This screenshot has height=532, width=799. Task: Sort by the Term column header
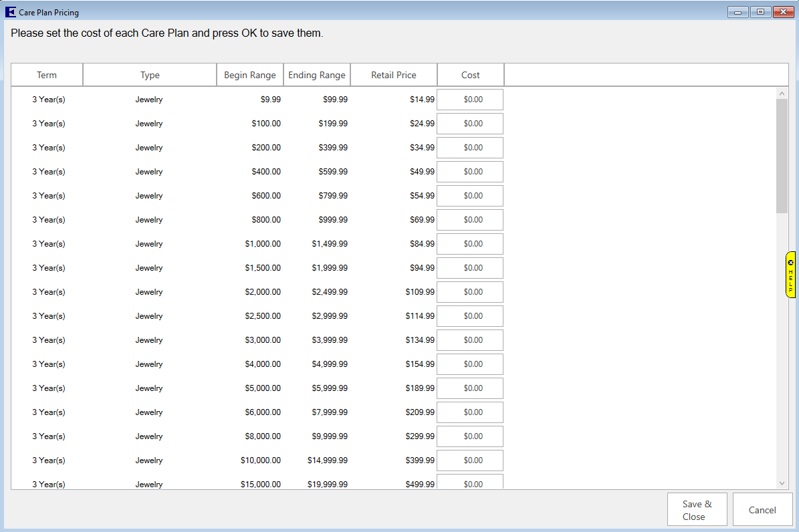[47, 75]
